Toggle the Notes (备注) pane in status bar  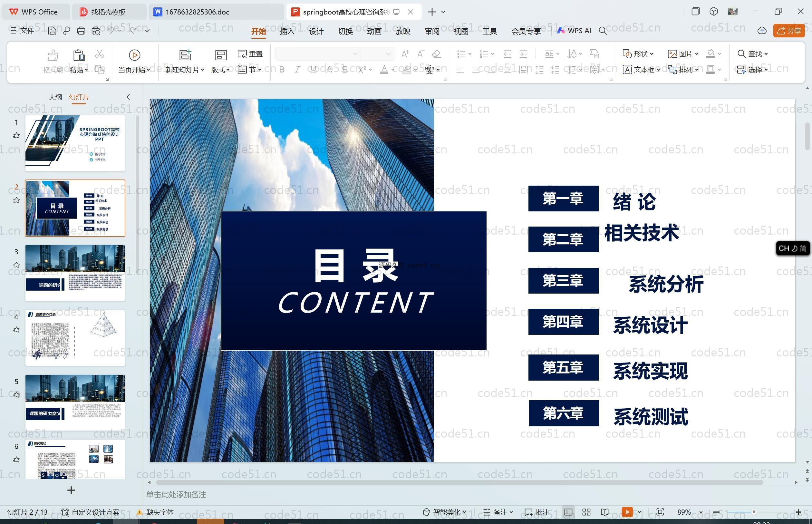pyautogui.click(x=498, y=512)
